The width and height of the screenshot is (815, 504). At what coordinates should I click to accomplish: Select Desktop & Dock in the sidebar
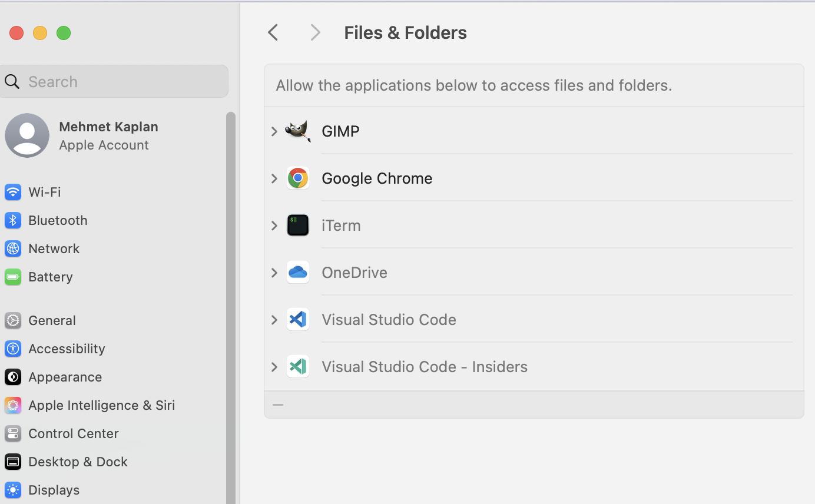point(77,462)
